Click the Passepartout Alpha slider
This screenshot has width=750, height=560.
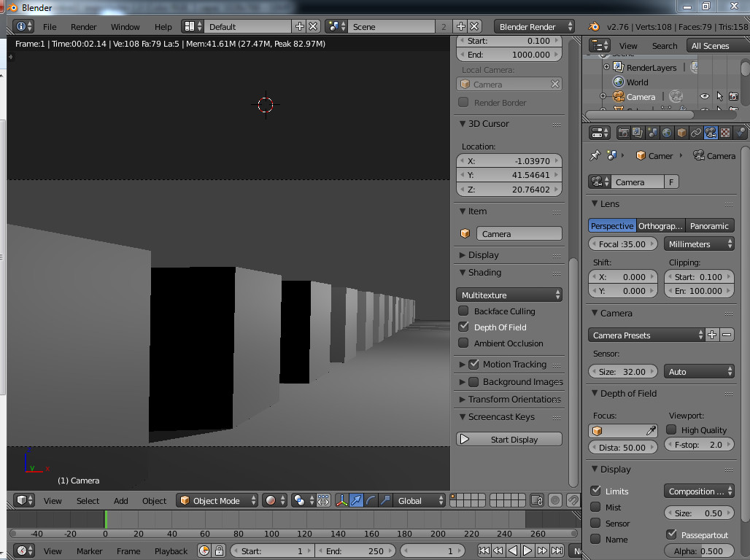(x=699, y=551)
